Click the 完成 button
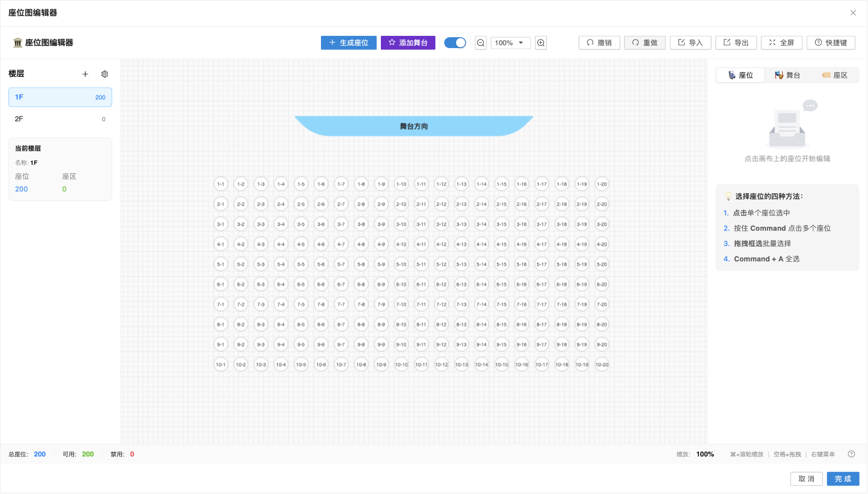This screenshot has height=494, width=868. pos(843,479)
